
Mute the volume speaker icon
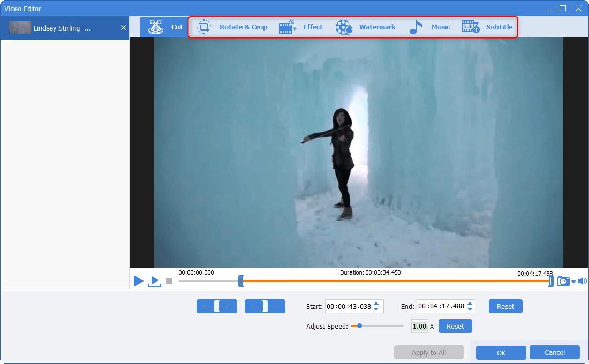pos(582,281)
